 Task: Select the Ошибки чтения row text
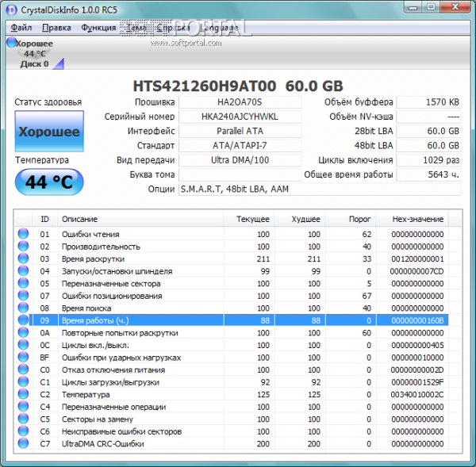pyautogui.click(x=90, y=234)
